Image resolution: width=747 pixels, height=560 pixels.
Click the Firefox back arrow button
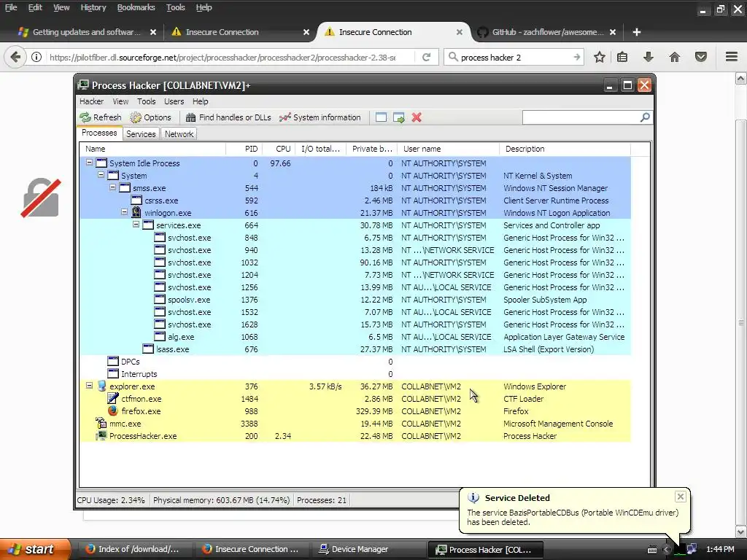(15, 57)
